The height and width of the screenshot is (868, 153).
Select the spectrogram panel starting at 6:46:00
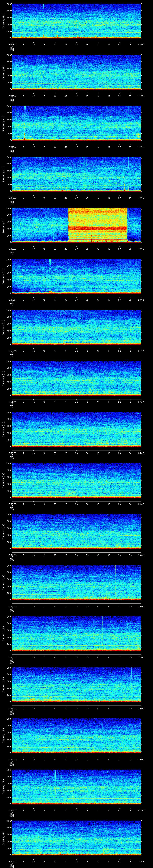(x=76, y=123)
